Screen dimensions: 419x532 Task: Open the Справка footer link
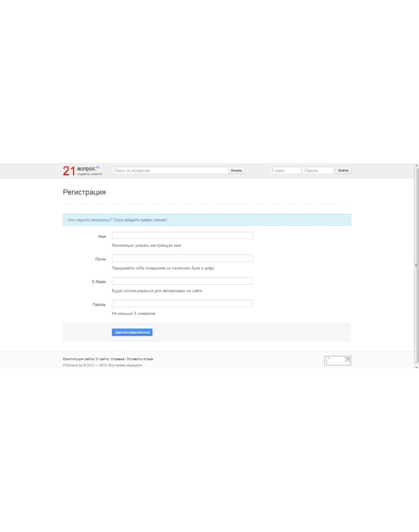coord(117,359)
